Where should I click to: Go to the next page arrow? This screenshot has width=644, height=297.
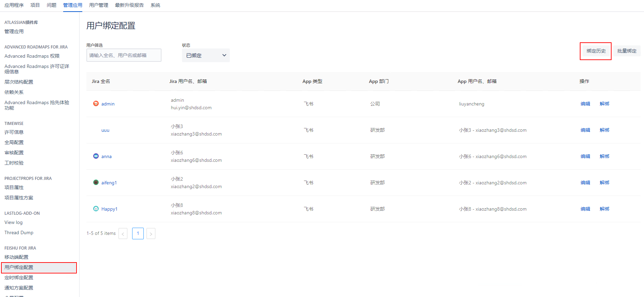click(x=151, y=234)
